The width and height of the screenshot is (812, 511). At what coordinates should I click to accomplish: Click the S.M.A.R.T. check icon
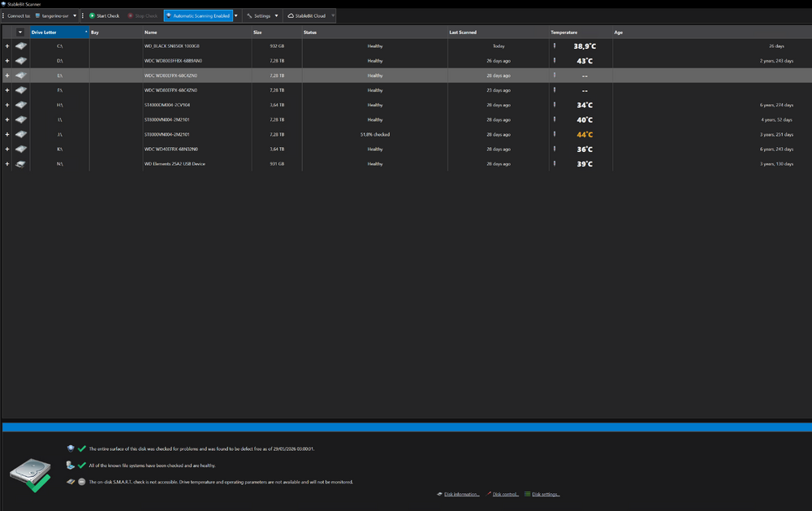[71, 482]
